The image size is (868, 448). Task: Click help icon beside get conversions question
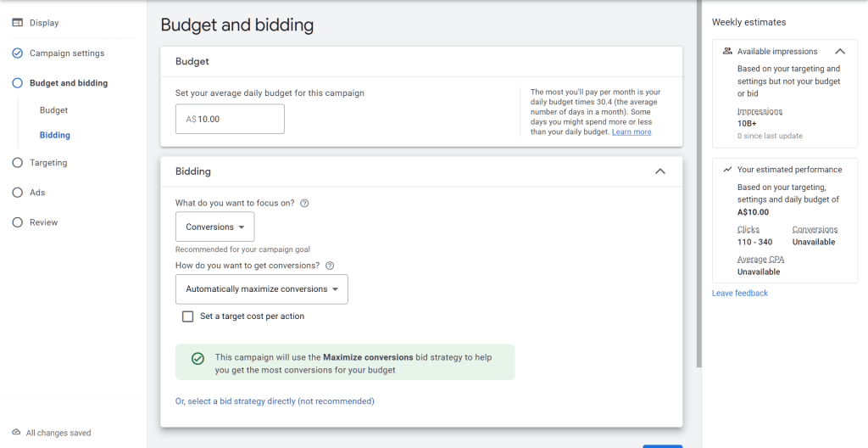pyautogui.click(x=330, y=266)
